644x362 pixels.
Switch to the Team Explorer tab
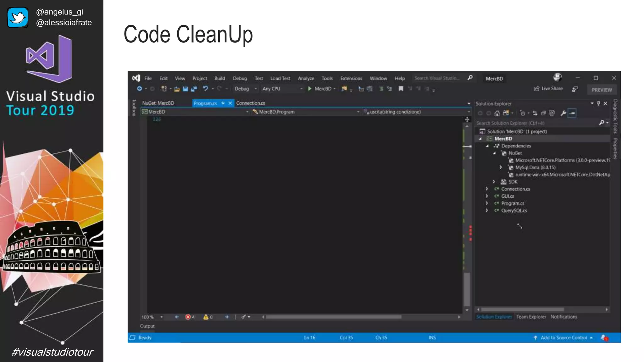531,317
